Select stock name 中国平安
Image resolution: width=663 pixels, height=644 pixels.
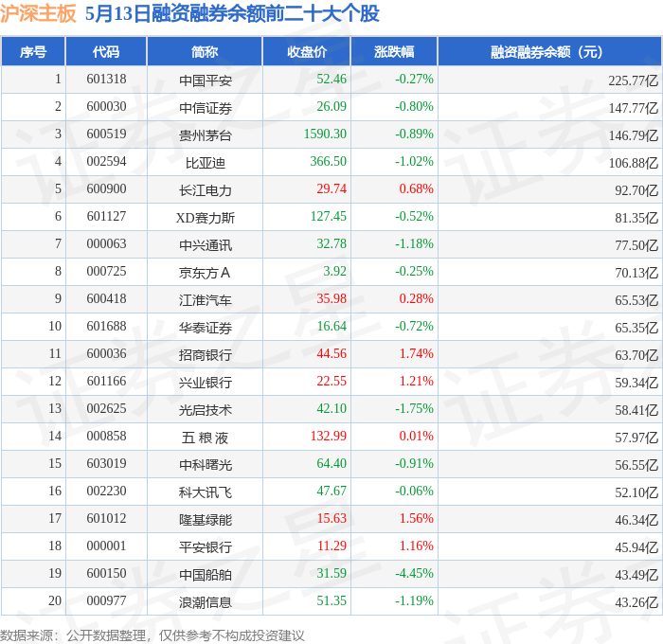pyautogui.click(x=206, y=80)
